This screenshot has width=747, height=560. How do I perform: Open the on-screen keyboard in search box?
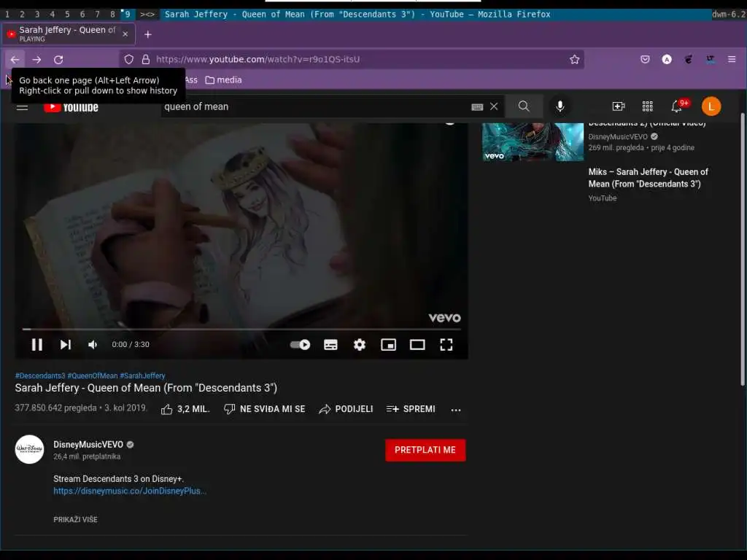477,106
